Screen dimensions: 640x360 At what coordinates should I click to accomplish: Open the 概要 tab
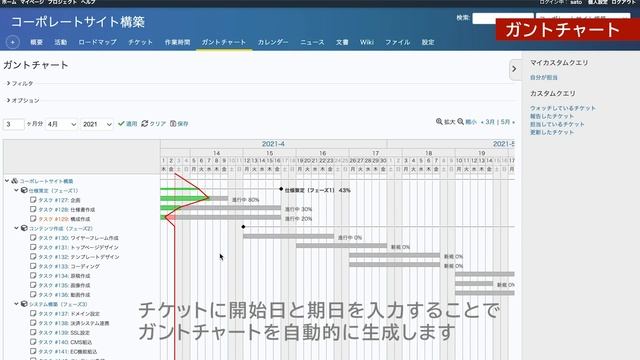[x=37, y=42]
